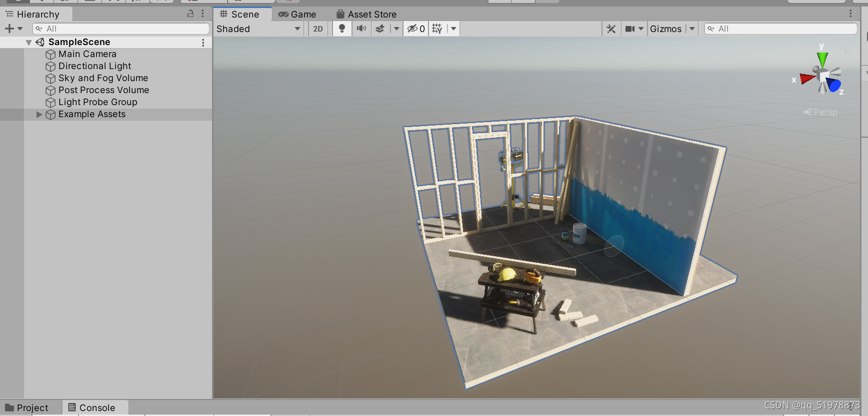Open the Asset Store tab
Image resolution: width=868 pixels, height=416 pixels.
click(366, 15)
